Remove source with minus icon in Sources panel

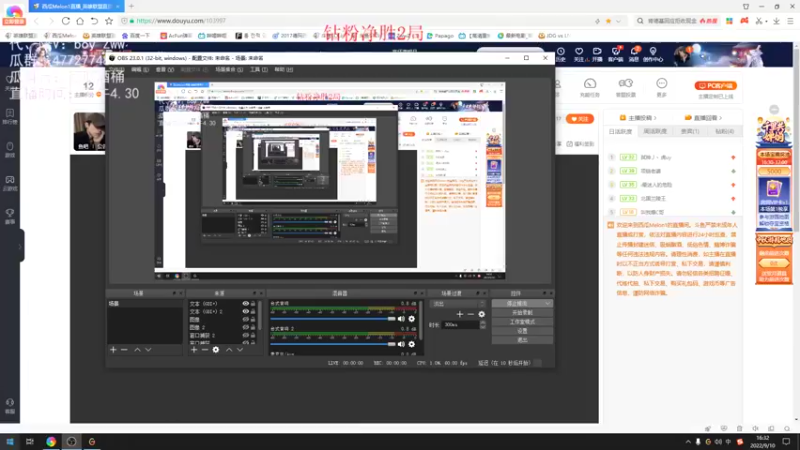click(205, 350)
